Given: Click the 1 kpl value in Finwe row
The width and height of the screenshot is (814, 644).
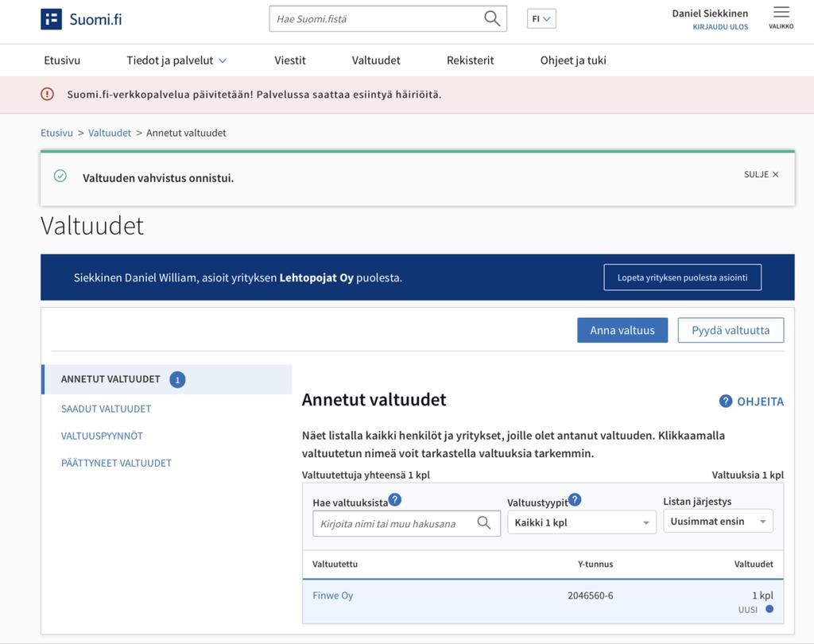Looking at the screenshot, I should 762,596.
